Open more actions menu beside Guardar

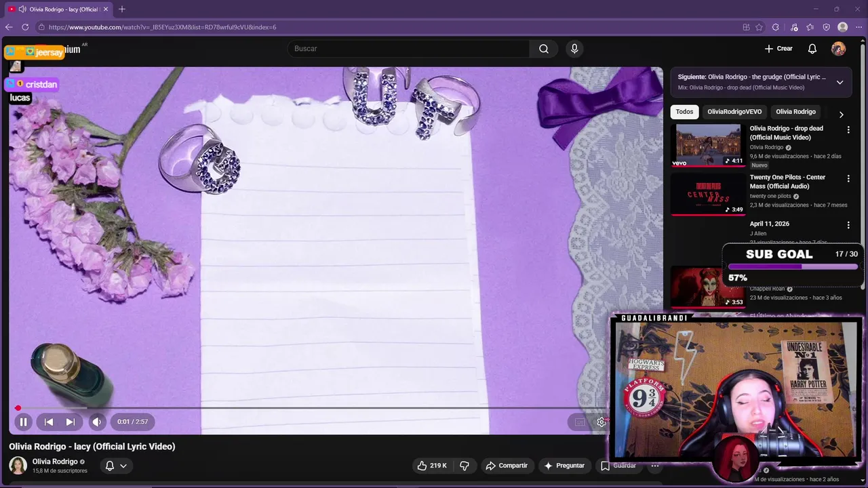point(655,466)
